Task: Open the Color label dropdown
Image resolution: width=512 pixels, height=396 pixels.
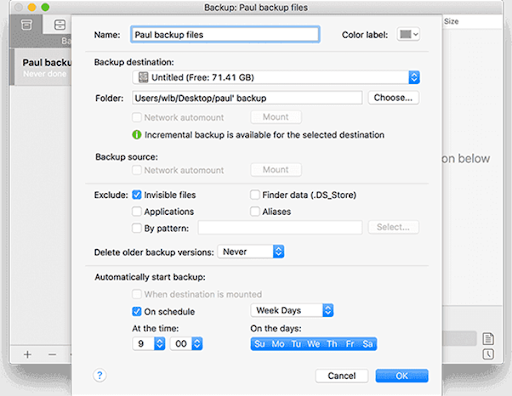Action: [x=408, y=34]
